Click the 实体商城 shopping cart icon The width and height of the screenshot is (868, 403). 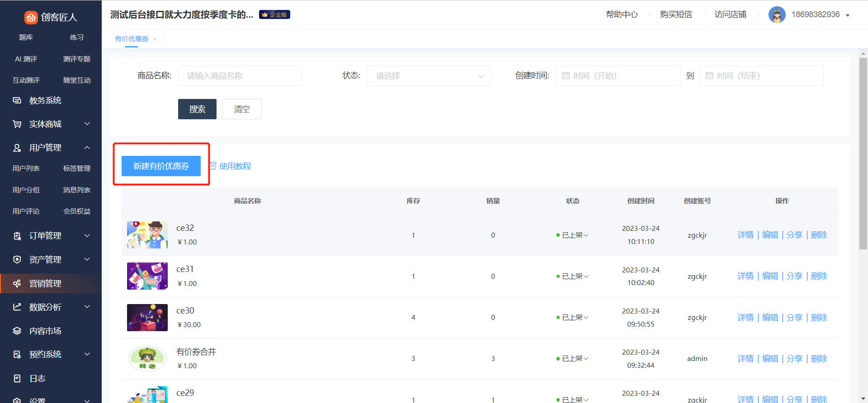17,124
